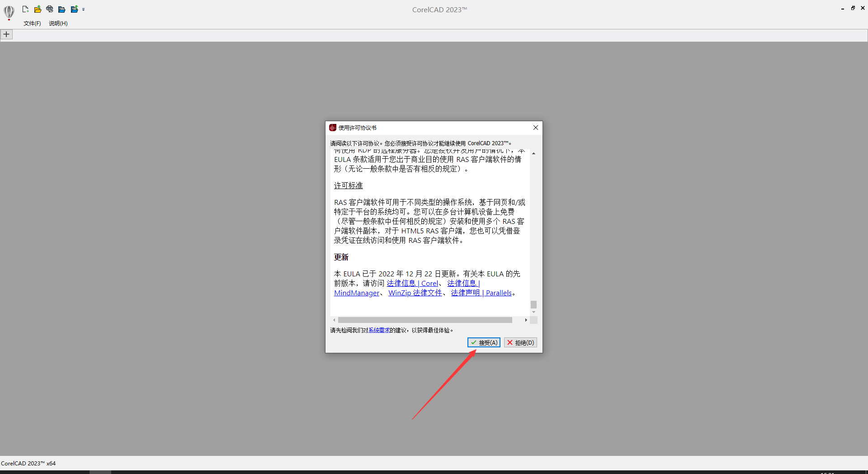Open the 法律声明 | Parallels link
This screenshot has height=474, width=868.
481,293
